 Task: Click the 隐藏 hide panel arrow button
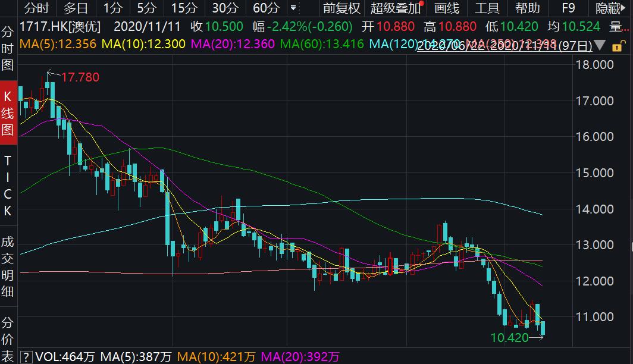(x=611, y=8)
